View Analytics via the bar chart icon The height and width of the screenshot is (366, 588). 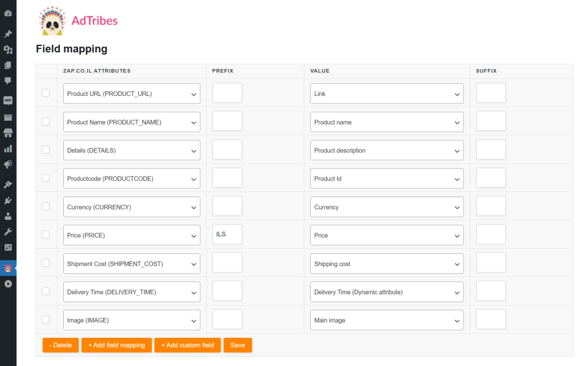[8, 148]
